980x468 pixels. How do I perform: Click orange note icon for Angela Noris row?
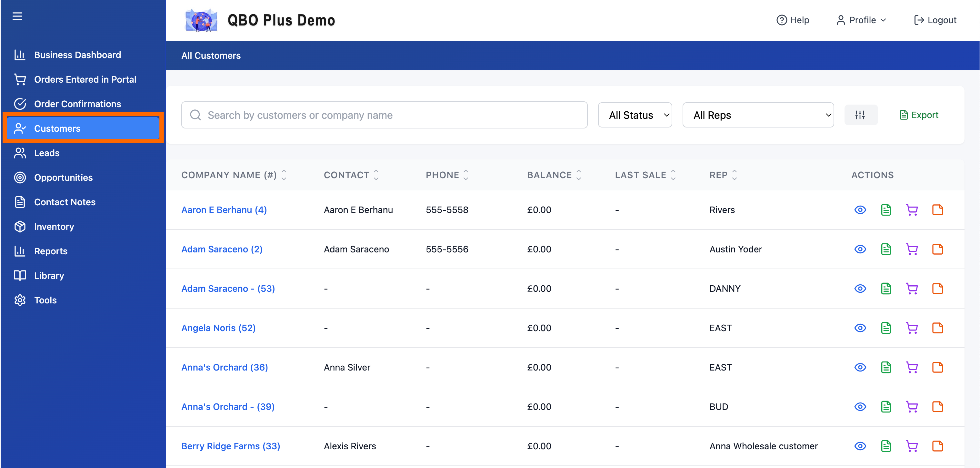[937, 328]
